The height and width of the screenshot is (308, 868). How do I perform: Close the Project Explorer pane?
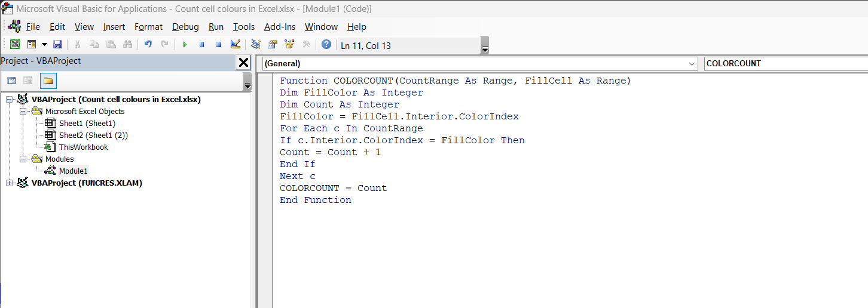tap(244, 62)
